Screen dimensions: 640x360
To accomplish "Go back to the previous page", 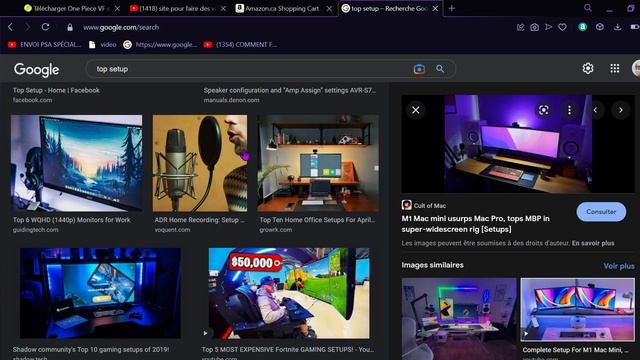I will 11,27.
